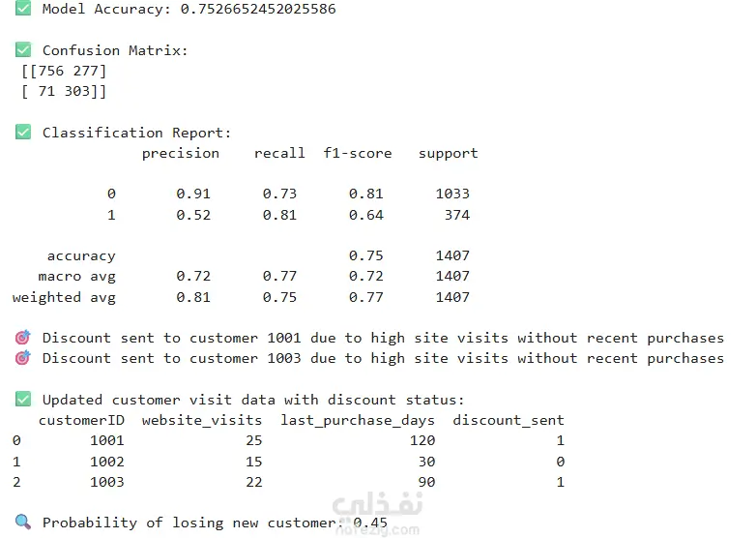756x538 pixels.
Task: Click the checkmark icon next to Confusion Matrix
Action: pos(23,50)
